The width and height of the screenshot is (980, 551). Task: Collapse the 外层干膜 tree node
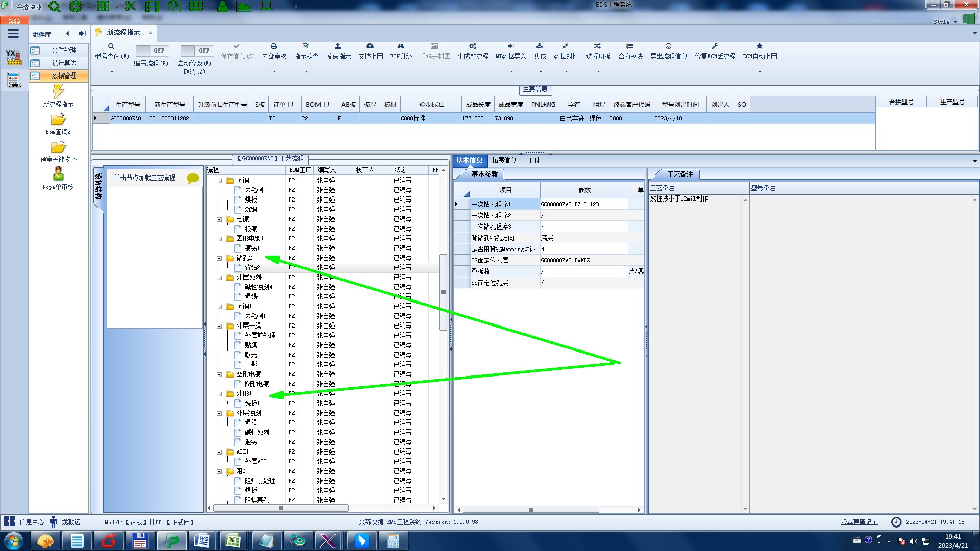(219, 326)
